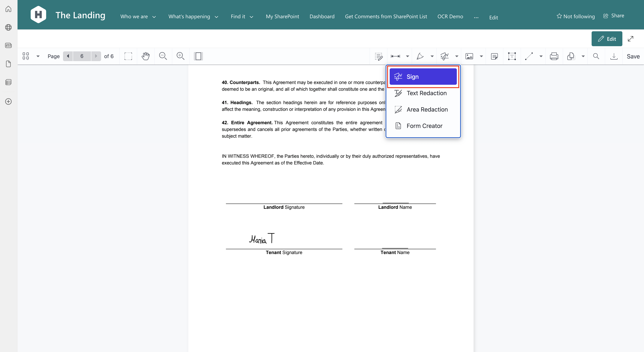
Task: Choose Form Creator from the open menu
Action: point(424,126)
